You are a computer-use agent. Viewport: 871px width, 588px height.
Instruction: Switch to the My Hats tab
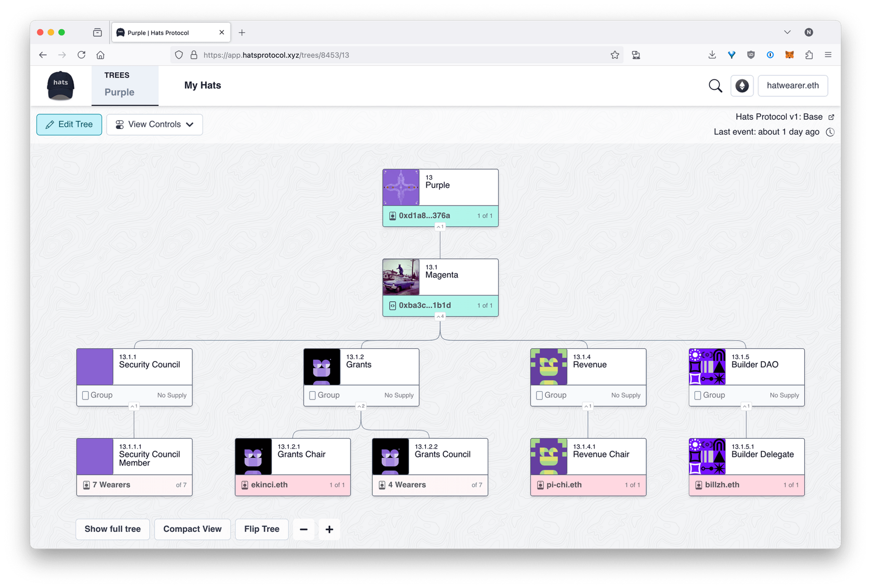(202, 85)
